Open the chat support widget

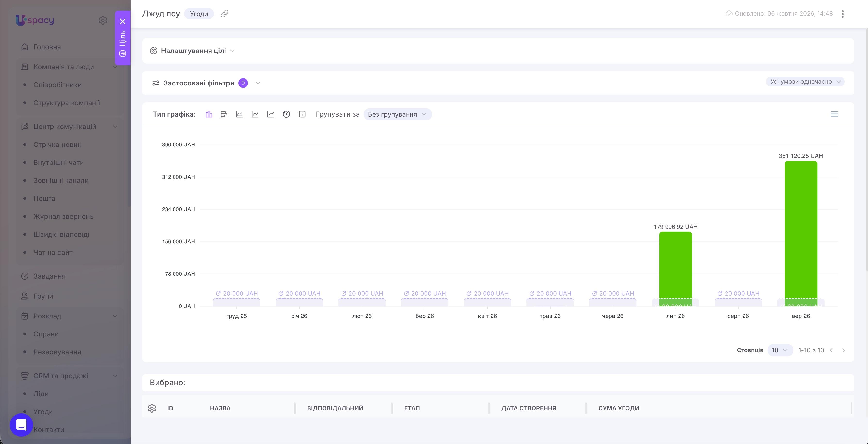pyautogui.click(x=21, y=425)
